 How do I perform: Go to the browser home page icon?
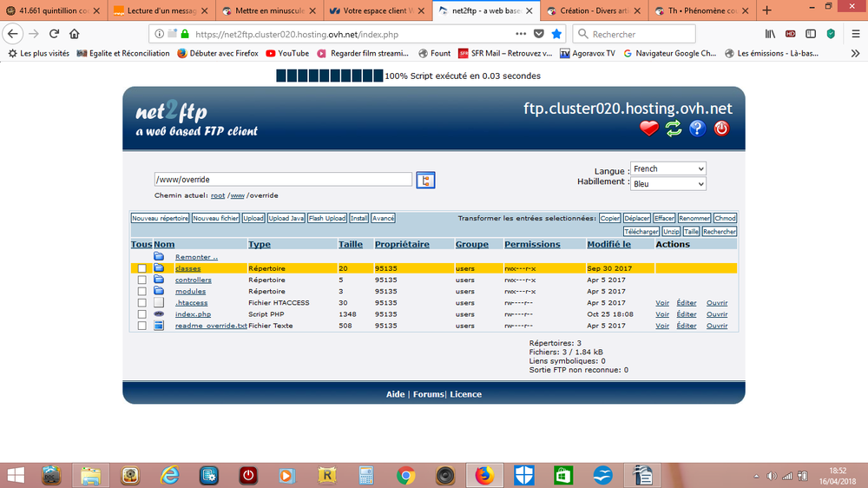click(x=74, y=34)
